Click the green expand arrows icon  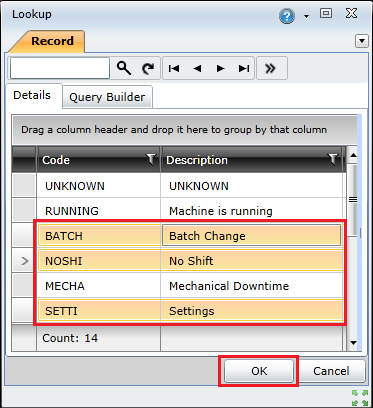point(359,398)
